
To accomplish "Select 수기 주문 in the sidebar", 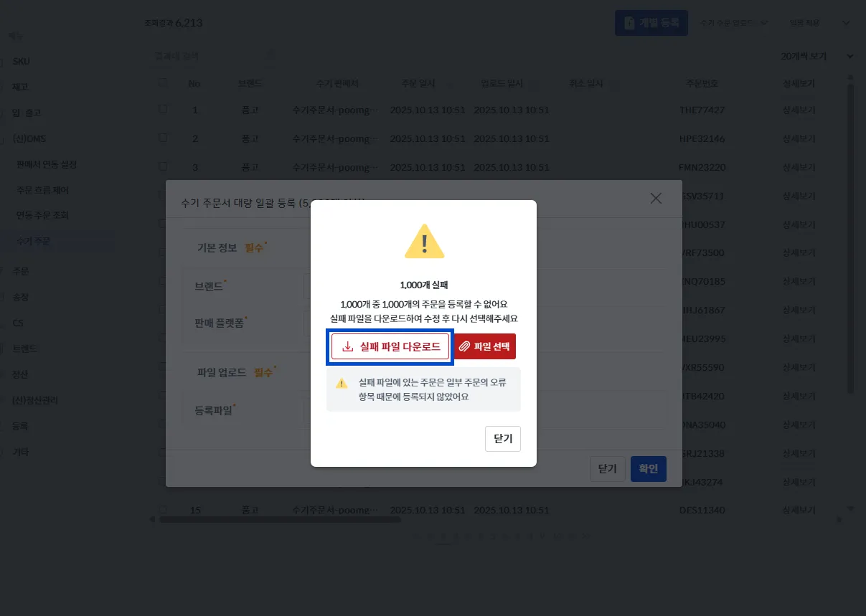I will coord(34,241).
